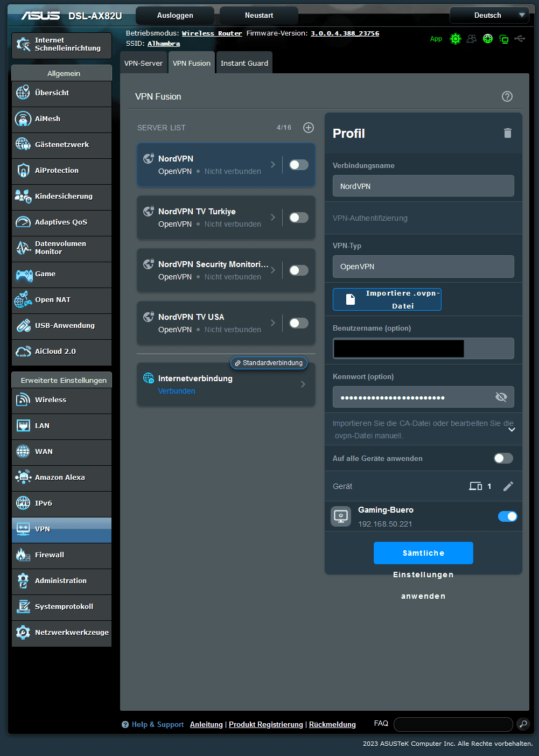Viewport: 539px width, 756px height.
Task: Open the Gästenetzwerk icon
Action: [23, 144]
